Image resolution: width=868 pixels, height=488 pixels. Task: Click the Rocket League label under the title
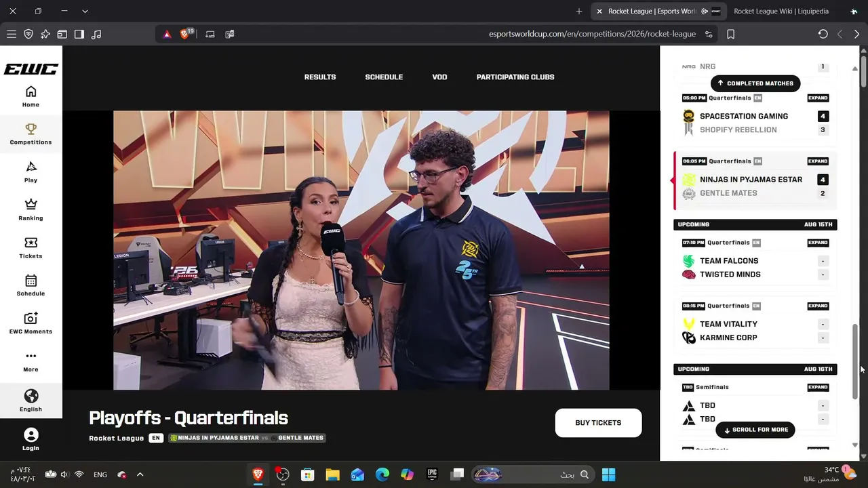point(116,438)
